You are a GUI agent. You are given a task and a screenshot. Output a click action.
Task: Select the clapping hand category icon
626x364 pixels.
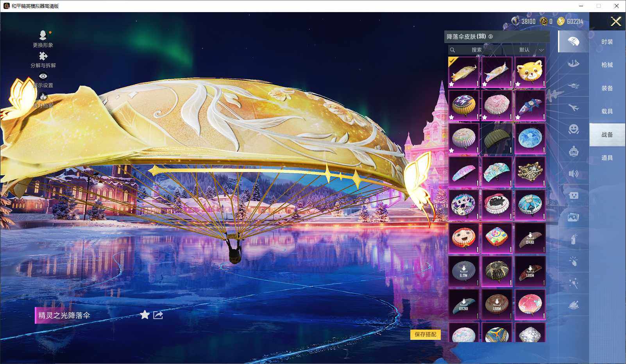(573, 261)
